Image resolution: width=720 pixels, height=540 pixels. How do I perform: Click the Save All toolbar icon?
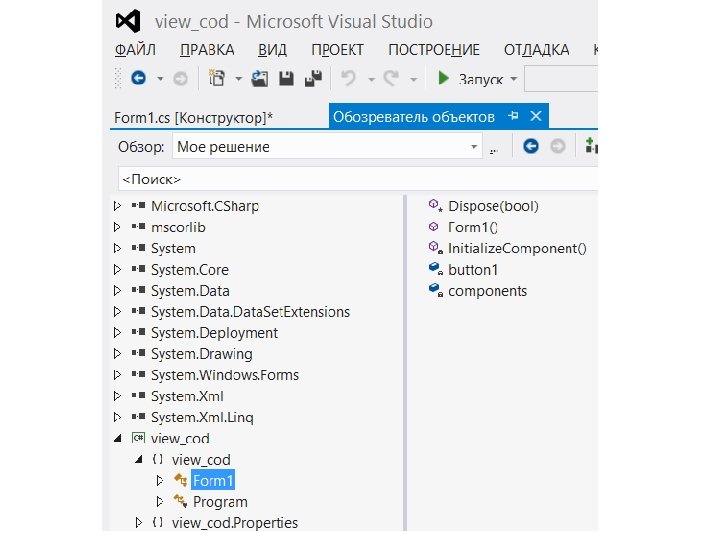coord(314,79)
